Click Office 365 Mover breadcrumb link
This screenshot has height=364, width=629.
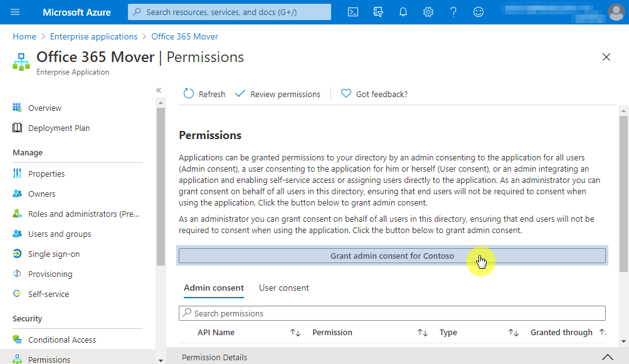point(184,36)
